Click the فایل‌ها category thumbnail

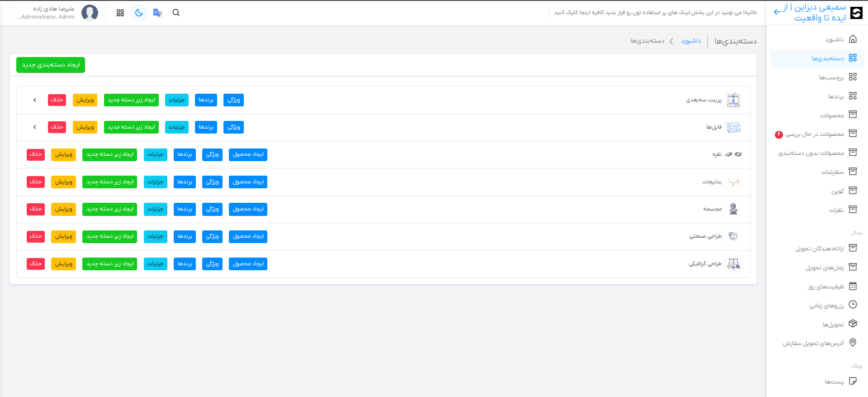click(733, 127)
